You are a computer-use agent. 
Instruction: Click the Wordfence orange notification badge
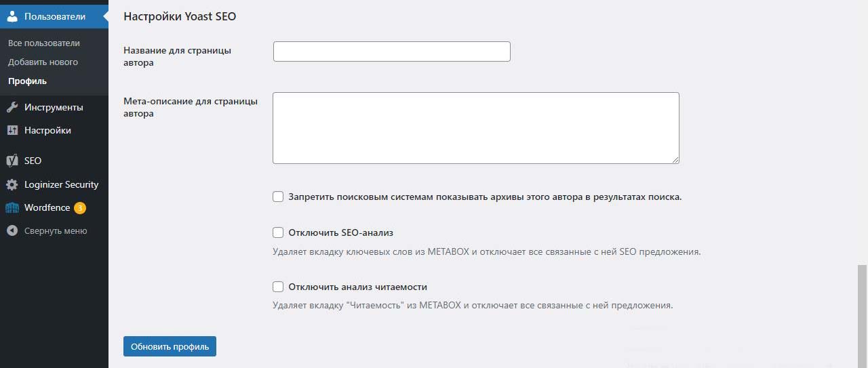[x=80, y=207]
